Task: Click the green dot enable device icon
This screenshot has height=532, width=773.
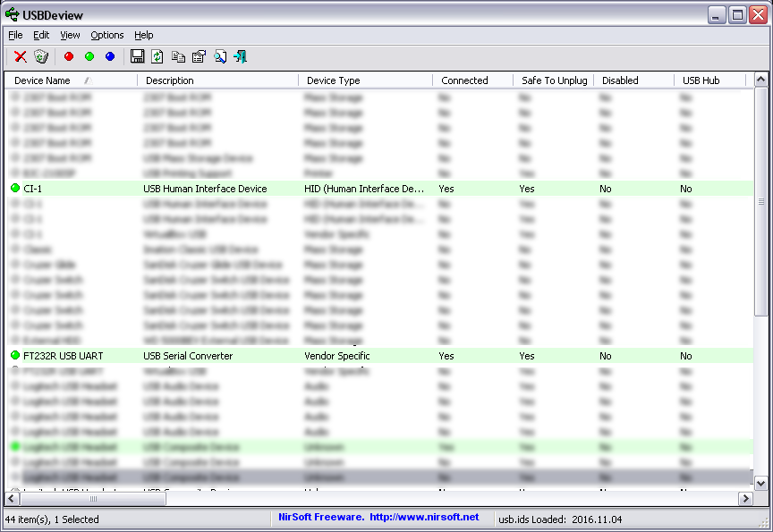Action: coord(89,56)
